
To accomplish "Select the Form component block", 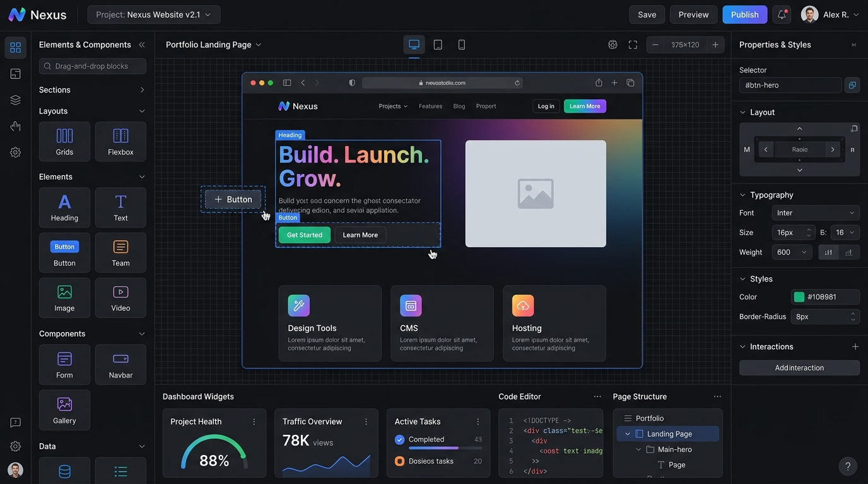I will tap(64, 365).
